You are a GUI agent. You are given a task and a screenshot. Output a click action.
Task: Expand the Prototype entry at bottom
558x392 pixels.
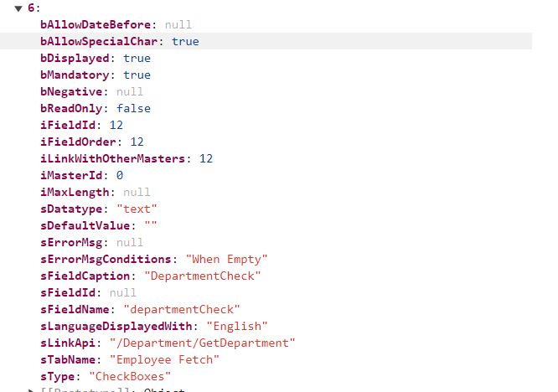33,389
